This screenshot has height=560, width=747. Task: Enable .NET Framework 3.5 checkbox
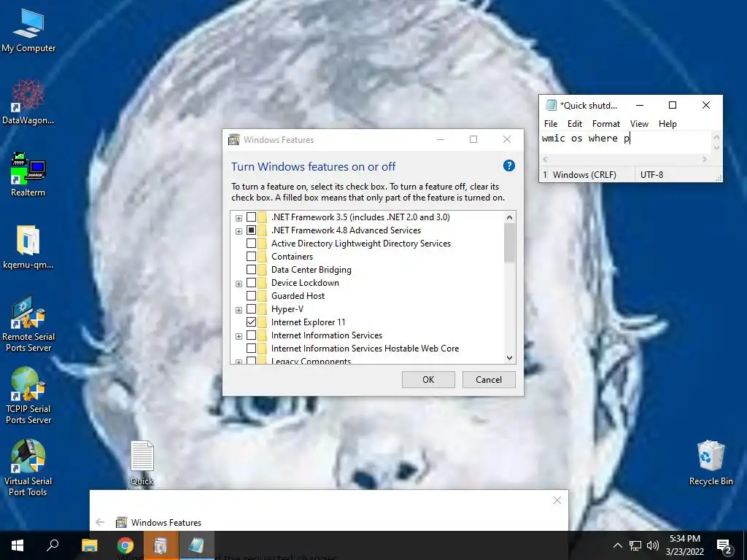tap(251, 217)
